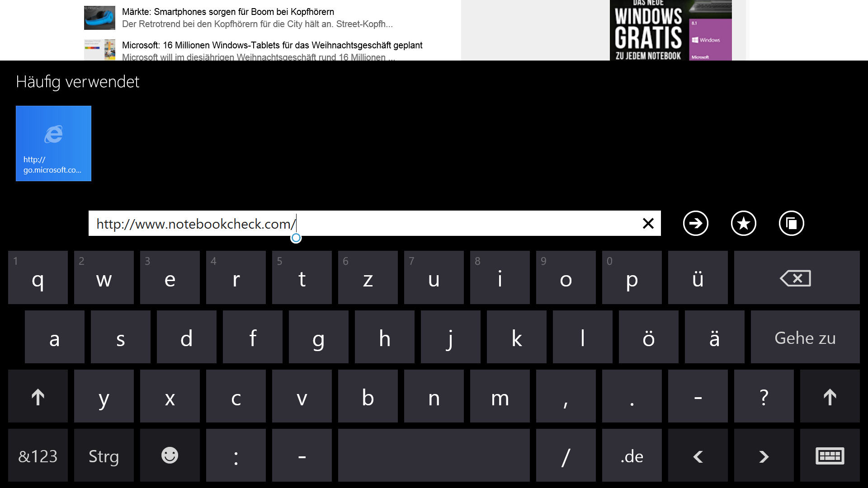Tap the v key
Screen dimensions: 868x488
click(302, 396)
